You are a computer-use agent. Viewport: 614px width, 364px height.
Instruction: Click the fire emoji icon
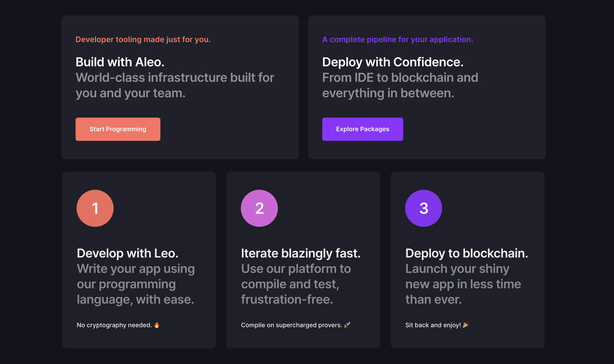tap(157, 325)
